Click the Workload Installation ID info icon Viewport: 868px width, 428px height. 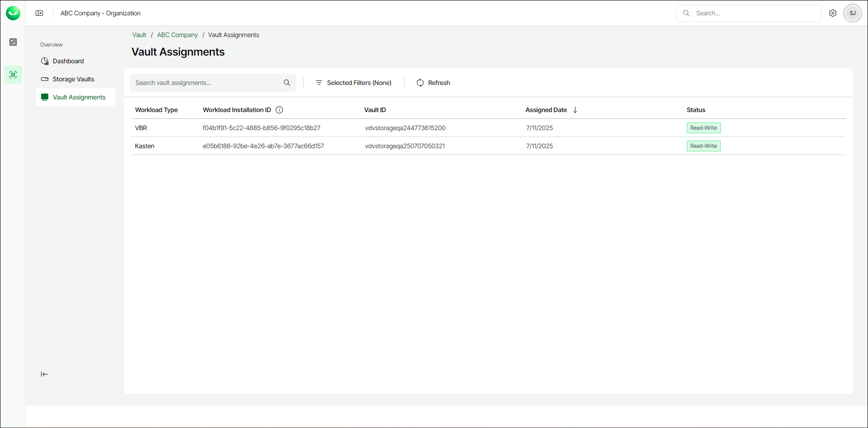coord(279,110)
